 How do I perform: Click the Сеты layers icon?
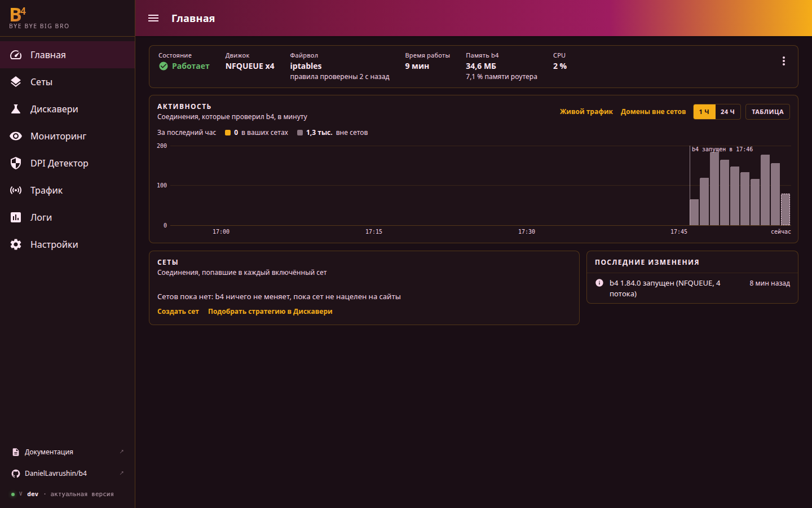[x=16, y=82]
